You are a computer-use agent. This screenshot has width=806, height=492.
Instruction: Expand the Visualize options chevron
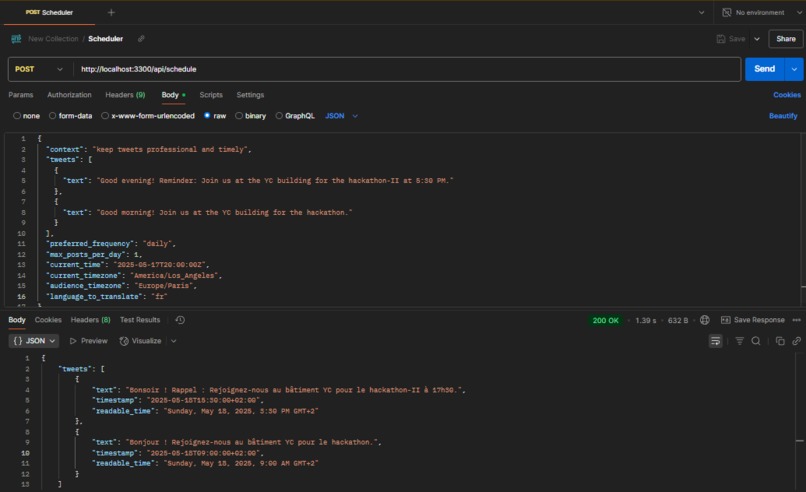coord(174,341)
